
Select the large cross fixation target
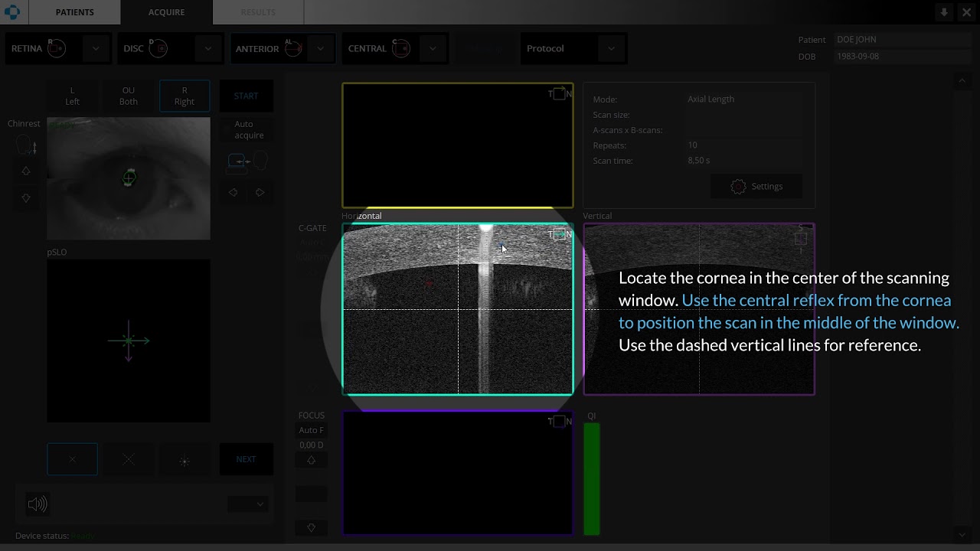pos(129,459)
